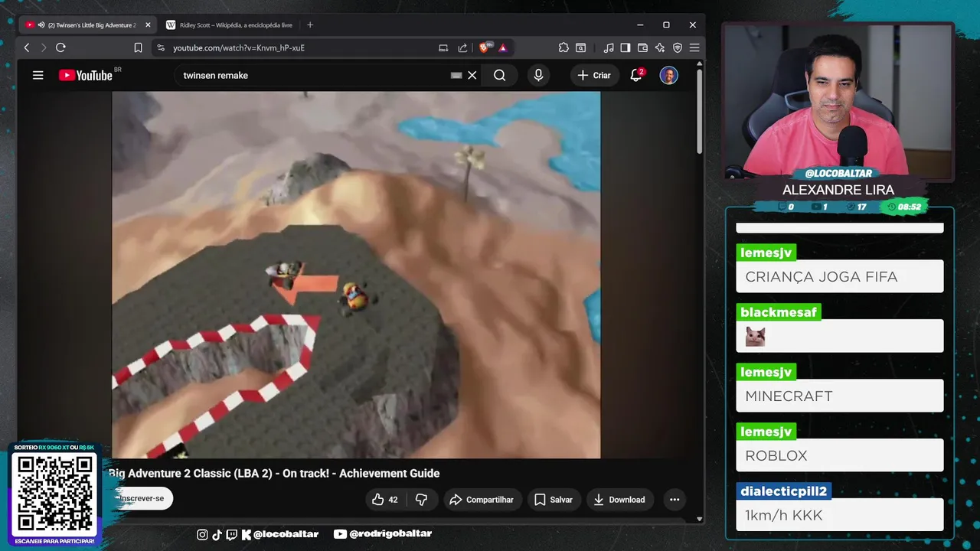980x551 pixels.
Task: Click the Instagram icon in bottom overlay
Action: pos(202,534)
